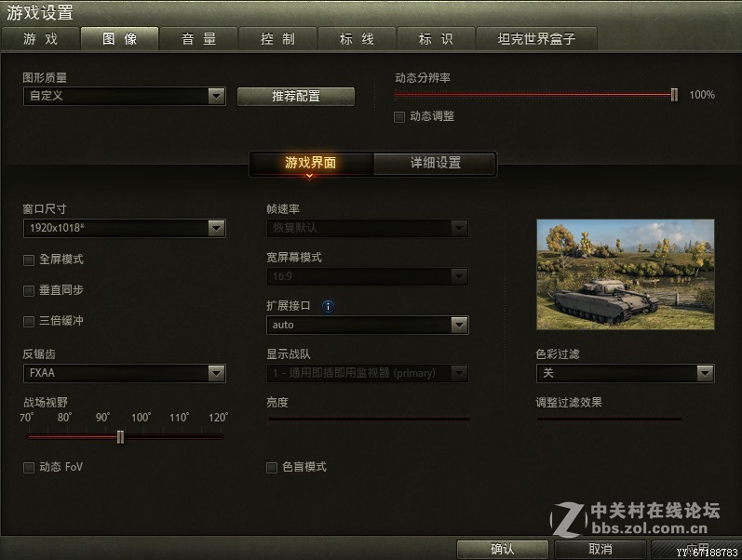The image size is (742, 560).
Task: Click the 战场视野 slider handle
Action: coord(120,437)
